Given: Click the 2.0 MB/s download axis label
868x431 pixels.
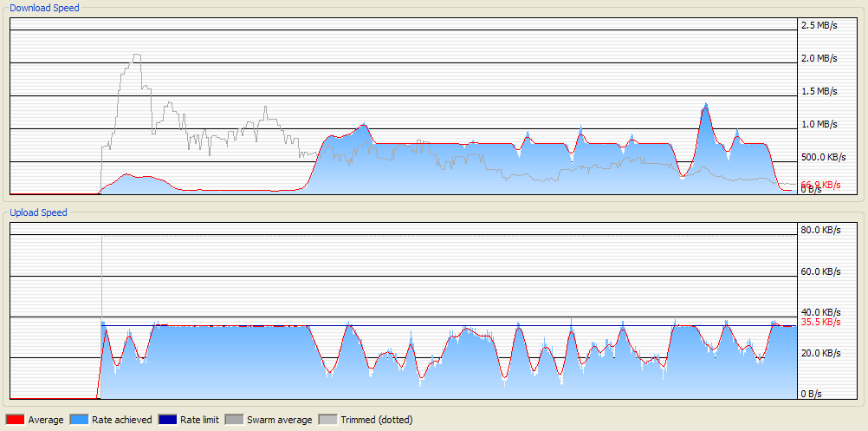Looking at the screenshot, I should [x=819, y=58].
